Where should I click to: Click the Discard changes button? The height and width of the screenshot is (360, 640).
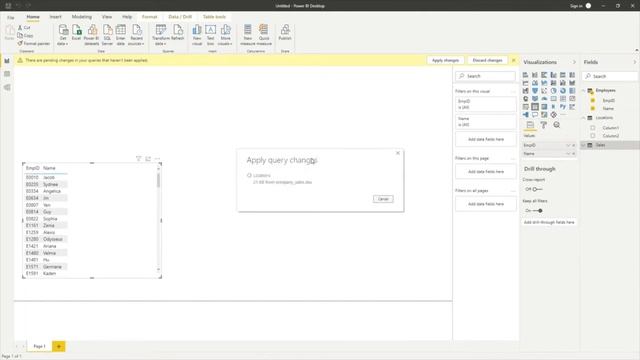tap(487, 60)
